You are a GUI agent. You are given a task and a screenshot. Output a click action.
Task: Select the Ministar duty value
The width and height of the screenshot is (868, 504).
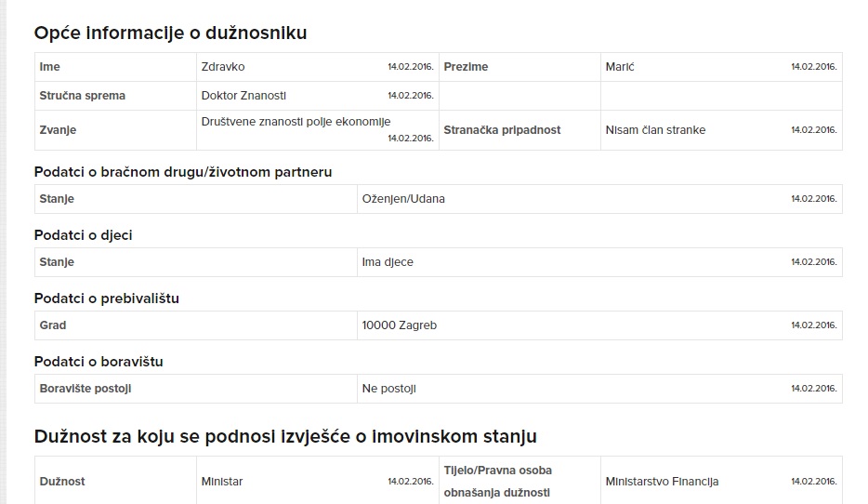point(222,482)
